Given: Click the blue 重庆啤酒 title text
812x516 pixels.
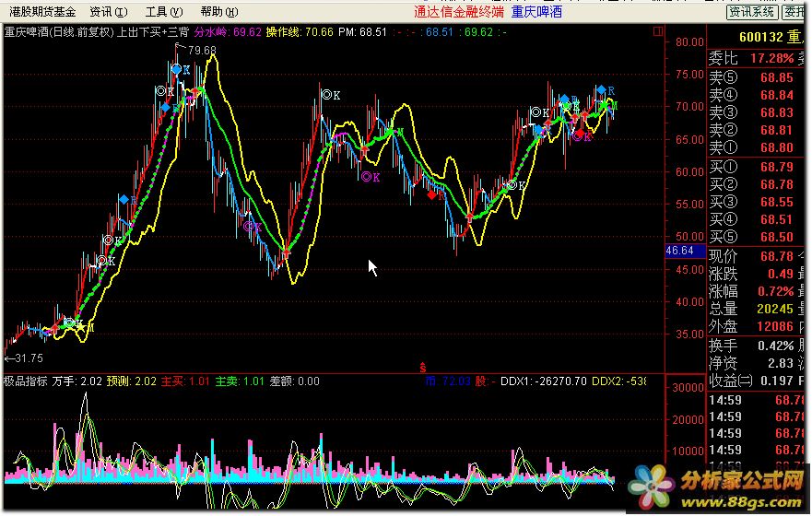Looking at the screenshot, I should (536, 12).
